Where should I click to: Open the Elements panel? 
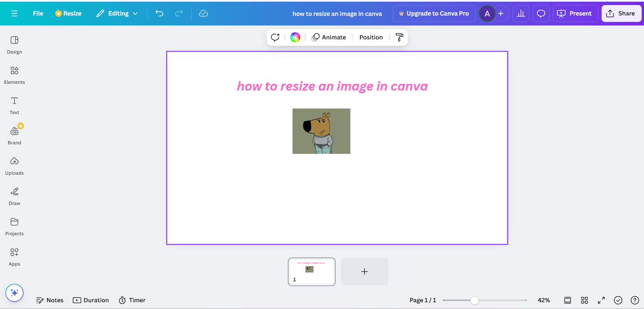[x=14, y=75]
